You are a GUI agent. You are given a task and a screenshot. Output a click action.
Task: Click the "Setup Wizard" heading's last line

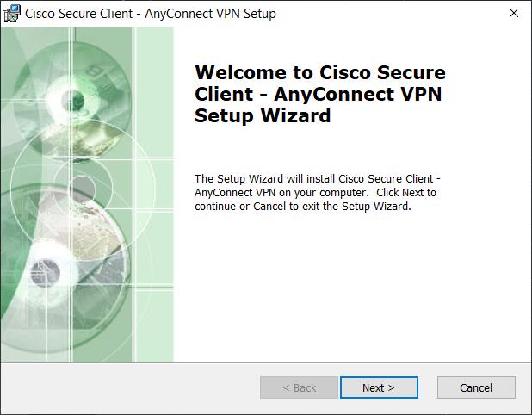(x=263, y=115)
